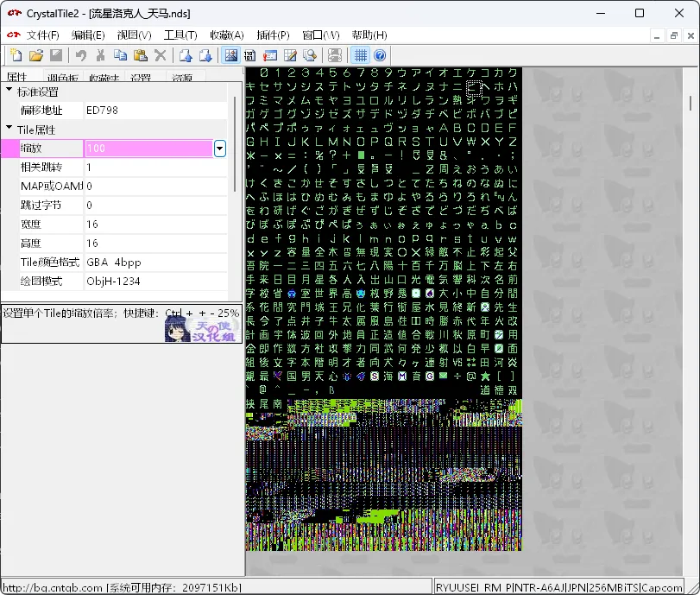Image resolution: width=700 pixels, height=595 pixels.
Task: Click the Paste clipboard toolbar icon
Action: pos(140,55)
